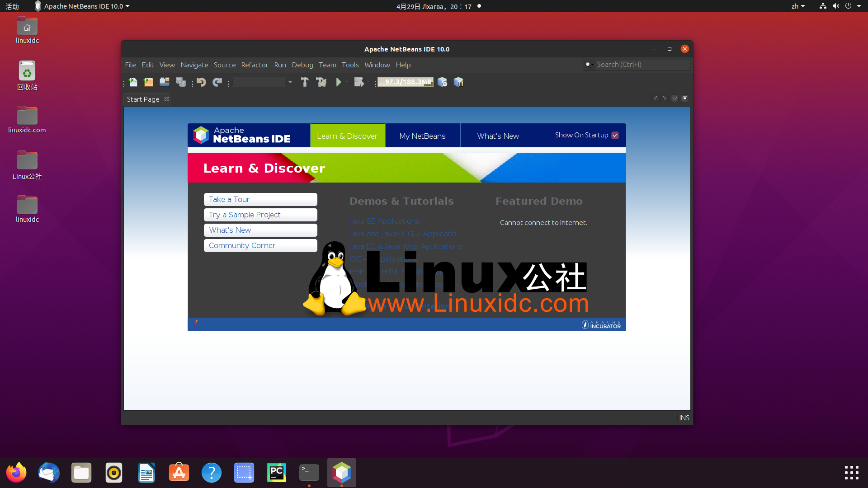868x488 pixels.
Task: Click the Java SE Applications link
Action: coord(385,221)
